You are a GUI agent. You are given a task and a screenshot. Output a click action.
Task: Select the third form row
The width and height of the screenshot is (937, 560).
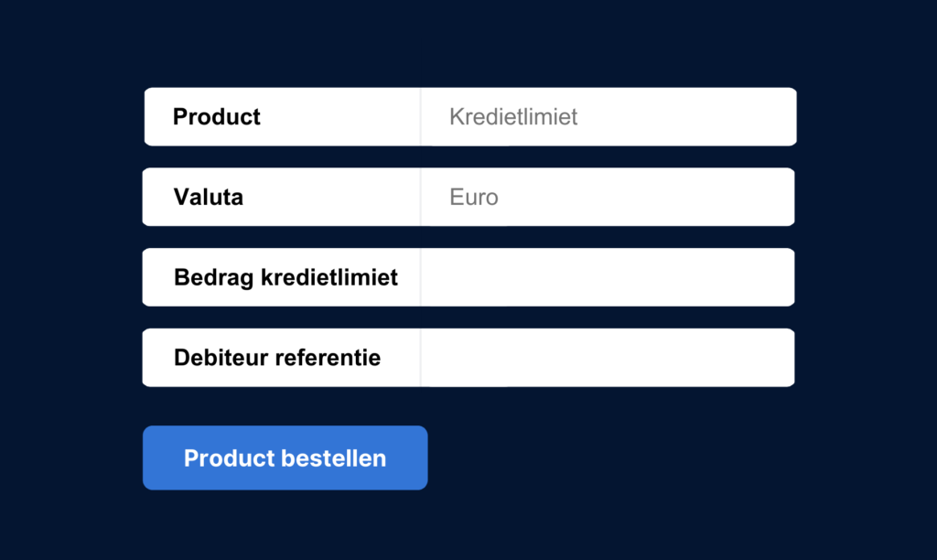pos(468,277)
